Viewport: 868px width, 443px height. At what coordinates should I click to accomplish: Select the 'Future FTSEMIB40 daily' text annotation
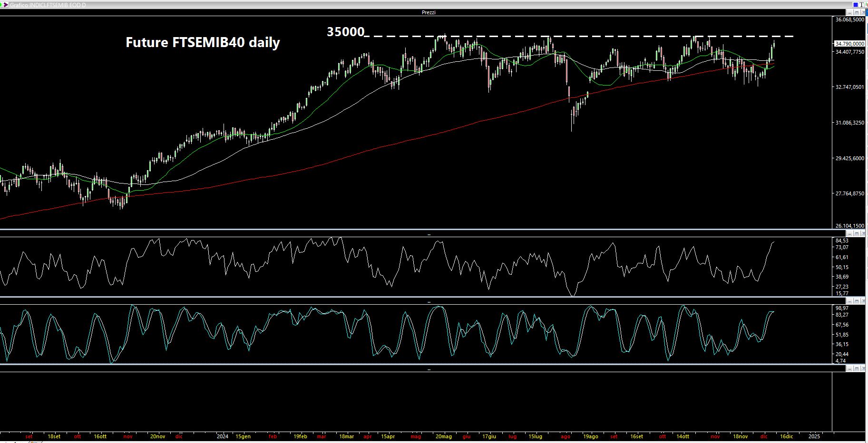[x=203, y=42]
